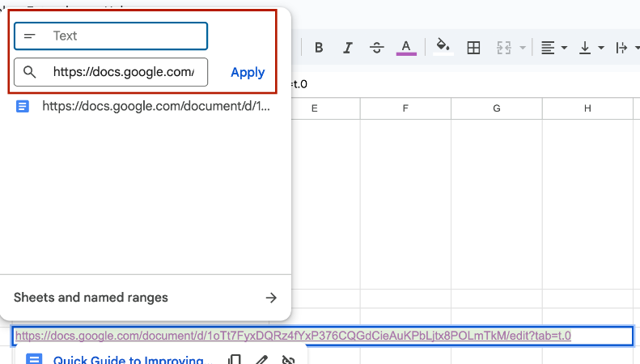Screen dimensions: 640x364
Task: Apply strikethrough formatting
Action: (377, 48)
